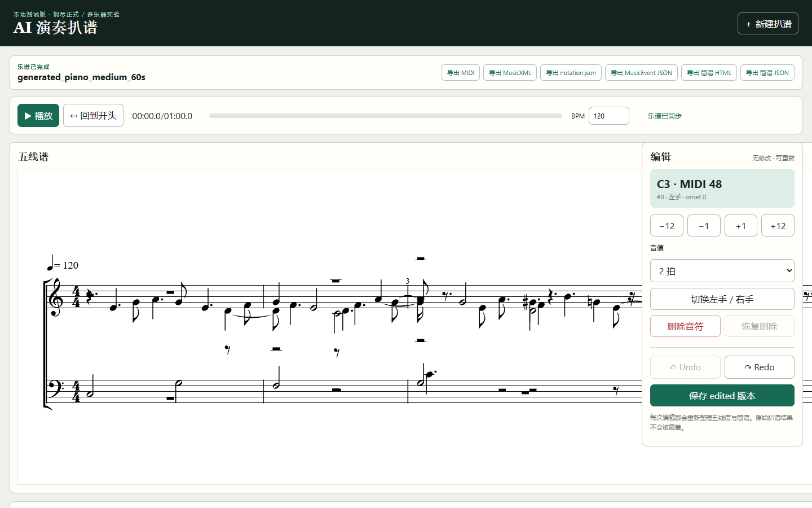Click the playback progress bar

[x=386, y=116]
